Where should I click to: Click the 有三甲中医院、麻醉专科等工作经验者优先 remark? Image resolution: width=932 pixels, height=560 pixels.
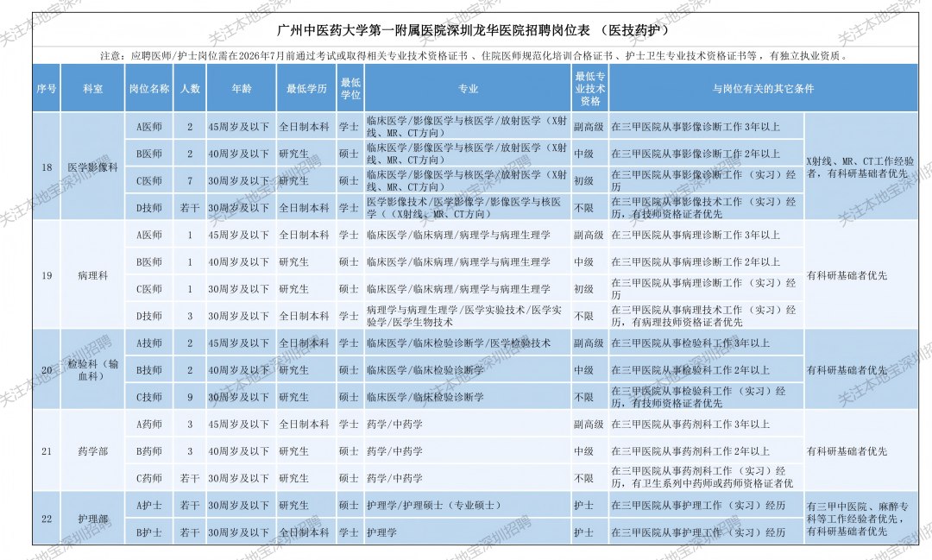pyautogui.click(x=860, y=519)
